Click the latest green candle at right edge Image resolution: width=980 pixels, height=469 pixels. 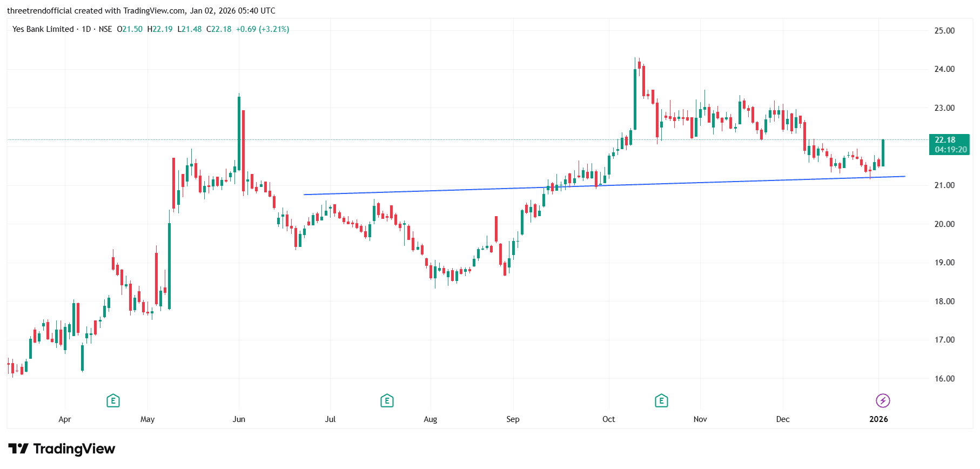pyautogui.click(x=883, y=153)
